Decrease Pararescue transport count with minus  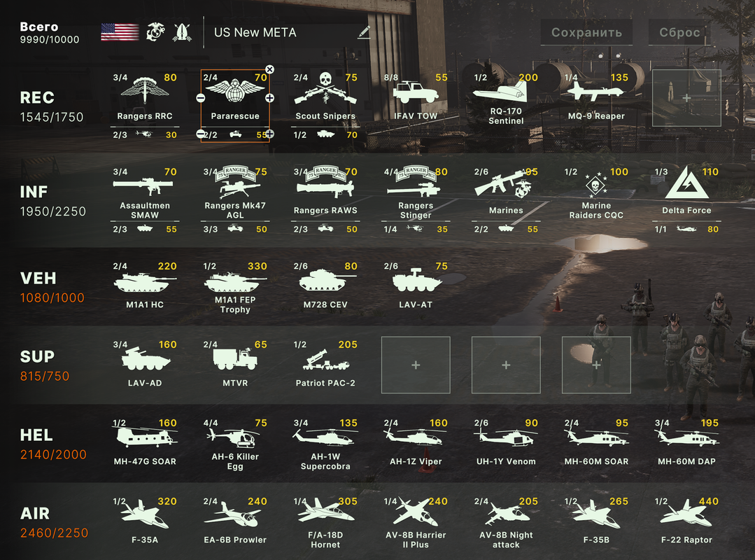tap(201, 134)
